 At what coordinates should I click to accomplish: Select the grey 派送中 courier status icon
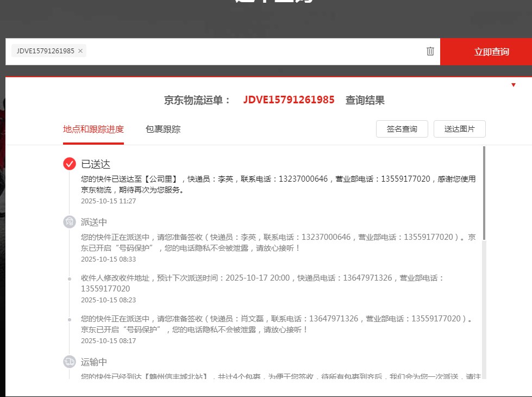[x=70, y=222]
